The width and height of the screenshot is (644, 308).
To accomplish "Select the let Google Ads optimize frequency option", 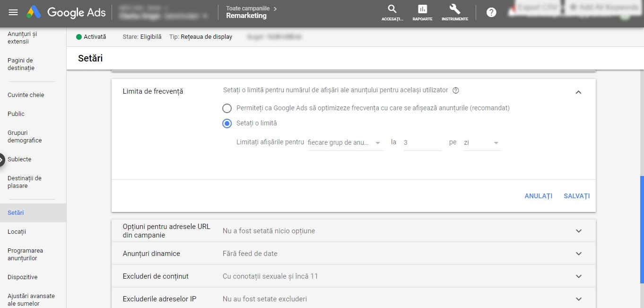I will [227, 108].
